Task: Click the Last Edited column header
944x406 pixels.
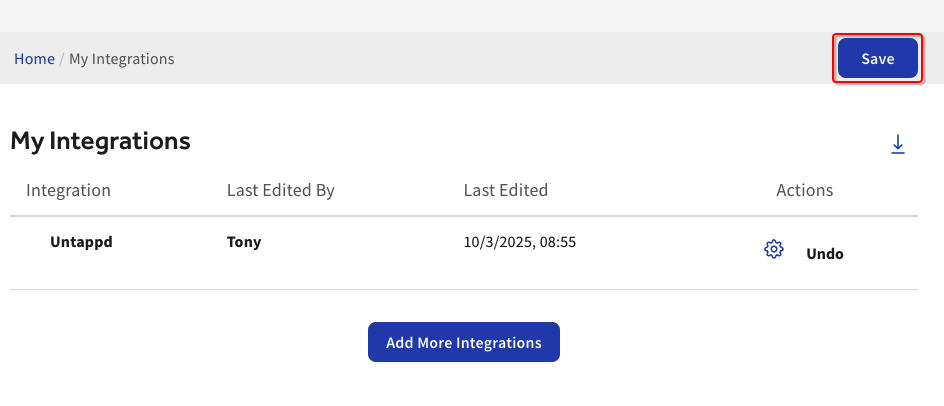Action: (506, 190)
